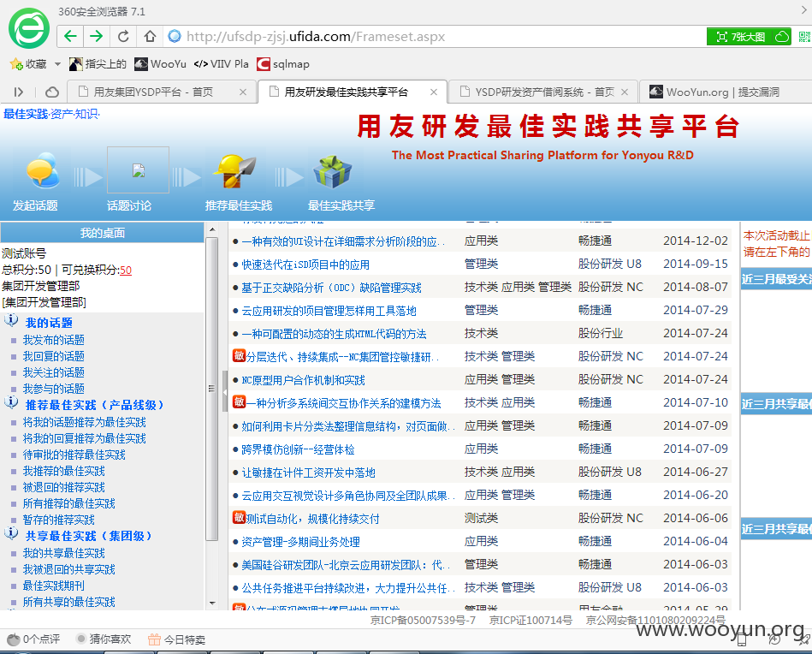Open 最佳实践期刊 in sidebar
Screen dimensions: 812x654
53,586
